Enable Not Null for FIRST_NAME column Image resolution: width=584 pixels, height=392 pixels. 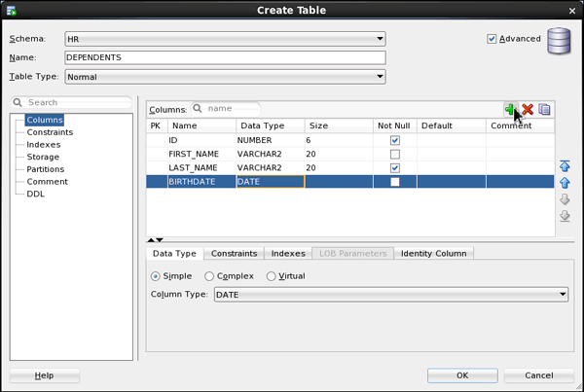click(395, 154)
